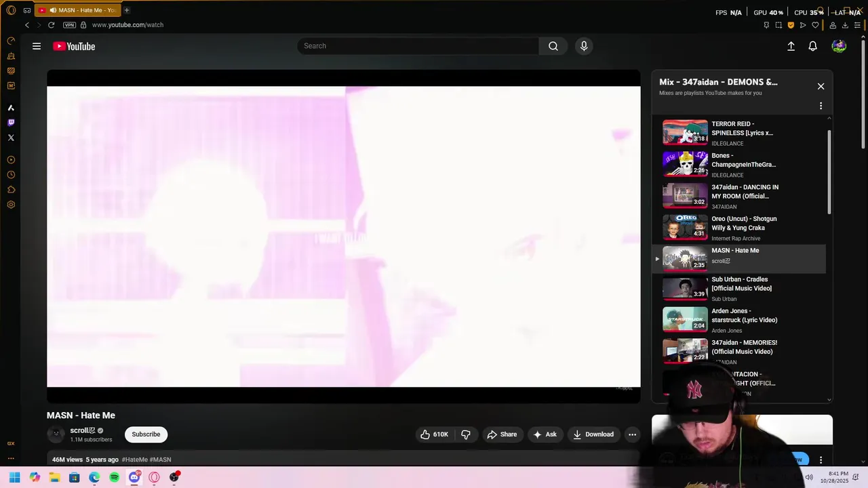
Task: Open the scroll channel avatar
Action: point(56,434)
